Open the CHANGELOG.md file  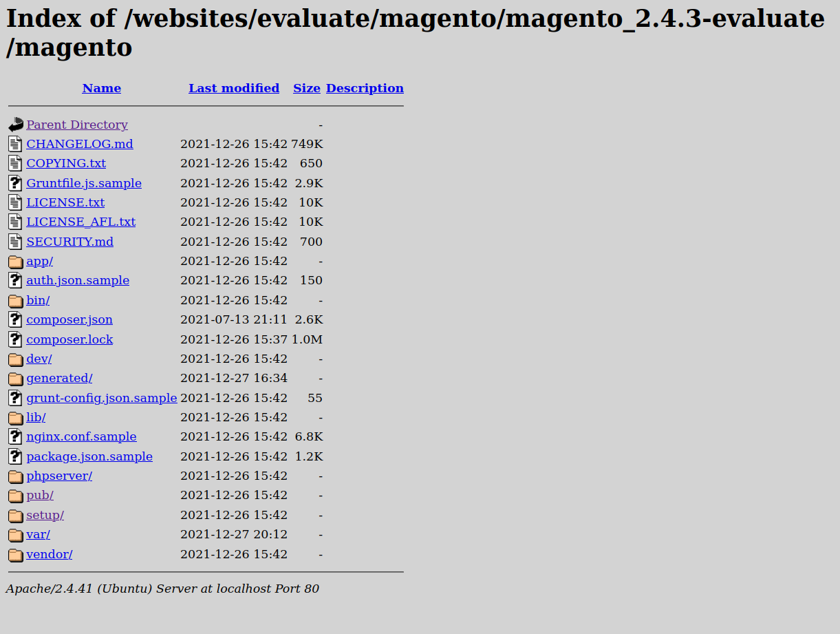click(x=79, y=143)
